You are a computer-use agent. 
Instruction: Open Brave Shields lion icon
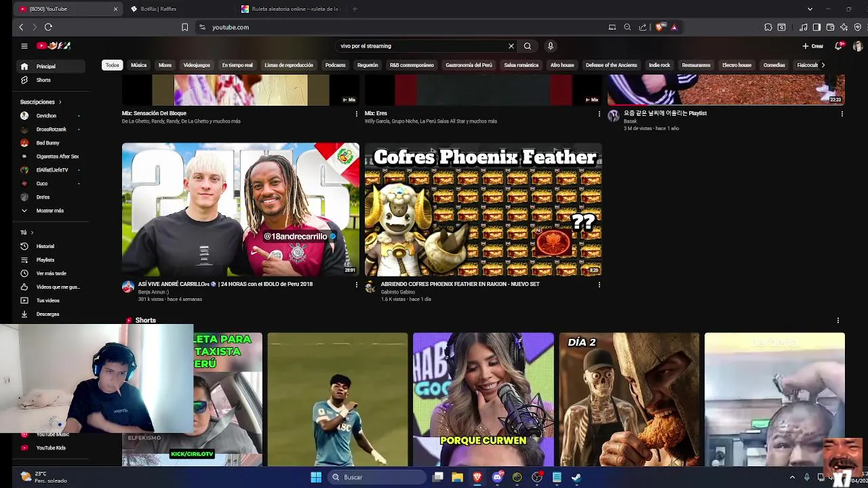(659, 27)
